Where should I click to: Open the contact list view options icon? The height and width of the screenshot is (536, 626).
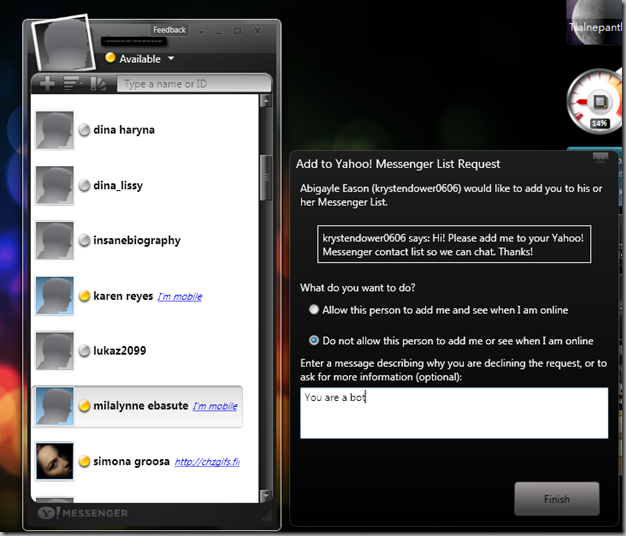click(x=73, y=83)
